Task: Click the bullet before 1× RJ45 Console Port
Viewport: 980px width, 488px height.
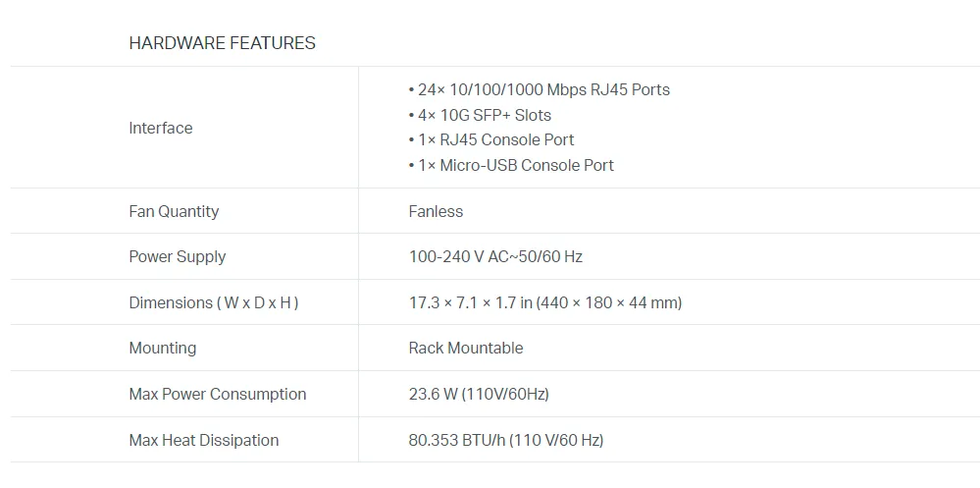Action: pyautogui.click(x=411, y=140)
